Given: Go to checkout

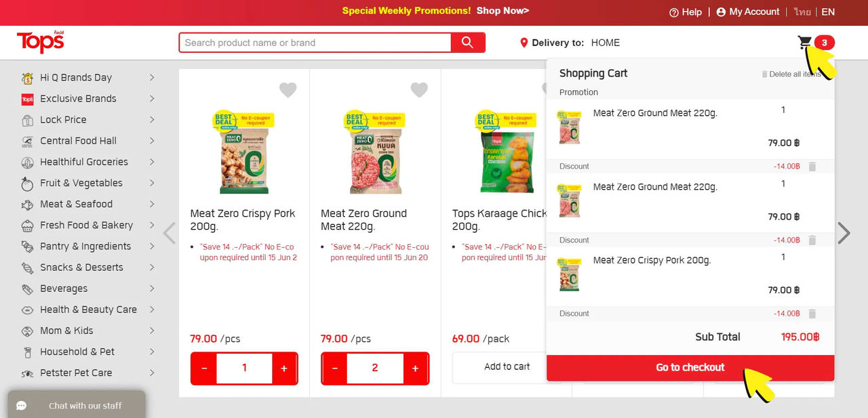Looking at the screenshot, I should 690,367.
